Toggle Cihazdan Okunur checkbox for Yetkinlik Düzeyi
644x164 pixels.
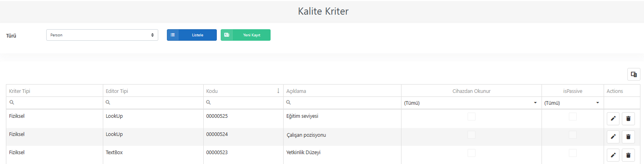(x=472, y=153)
